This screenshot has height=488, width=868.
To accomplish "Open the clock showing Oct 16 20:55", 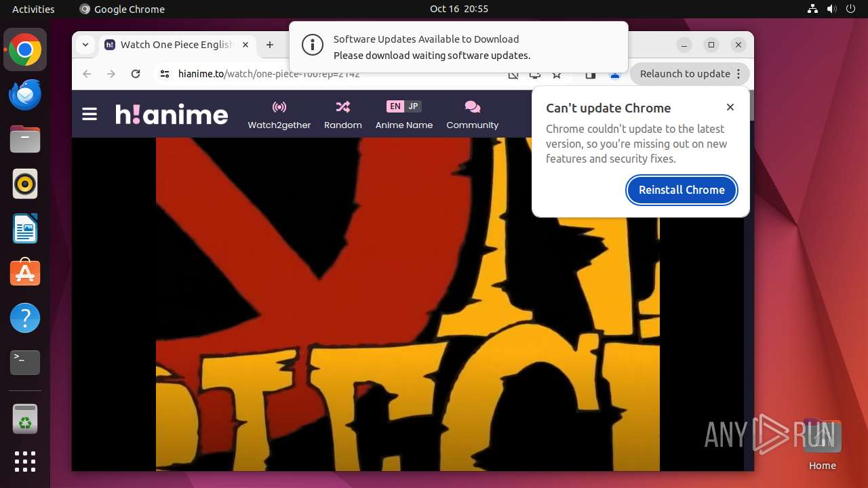I will (x=459, y=9).
